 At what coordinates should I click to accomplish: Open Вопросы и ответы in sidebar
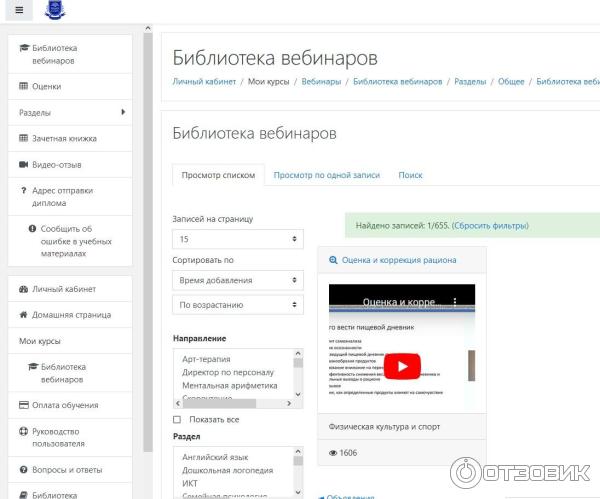click(x=70, y=470)
